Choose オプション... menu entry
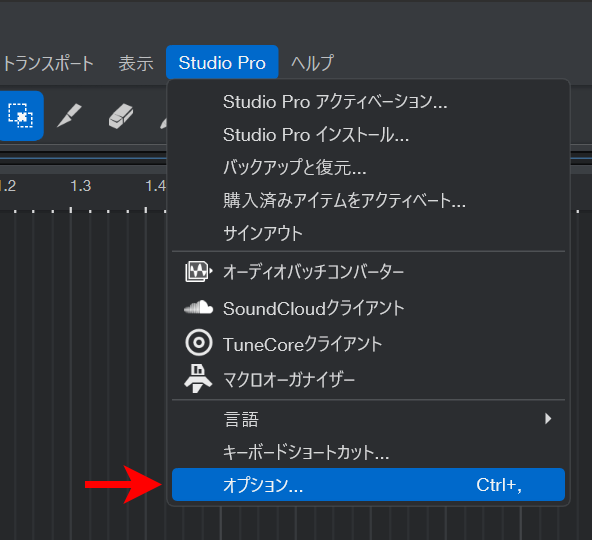The image size is (592, 540). pyautogui.click(x=368, y=484)
